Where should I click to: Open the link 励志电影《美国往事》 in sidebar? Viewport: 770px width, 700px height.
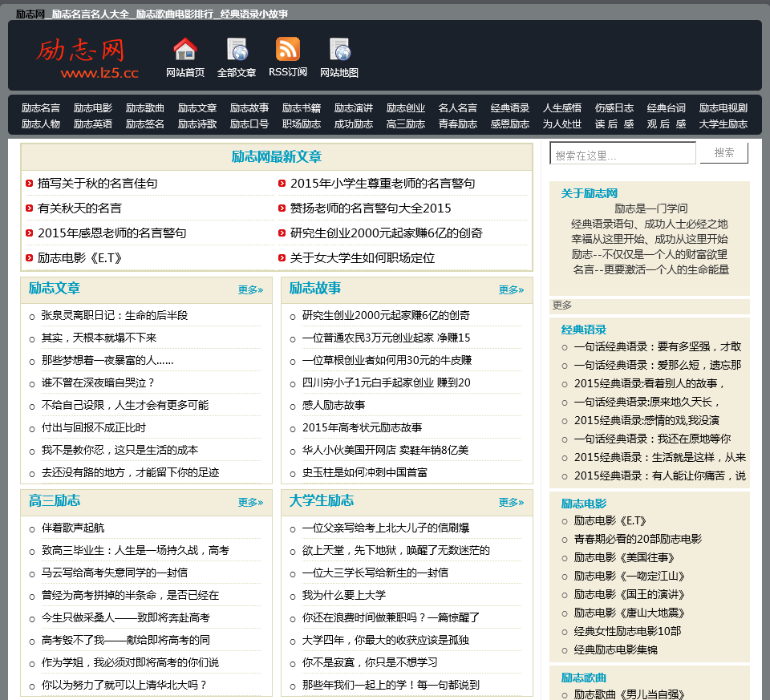[624, 557]
